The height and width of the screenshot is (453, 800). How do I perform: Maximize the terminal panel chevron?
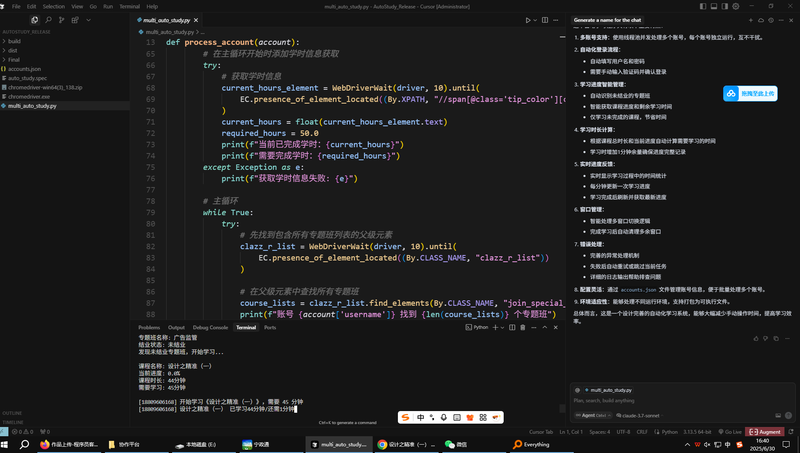click(544, 328)
